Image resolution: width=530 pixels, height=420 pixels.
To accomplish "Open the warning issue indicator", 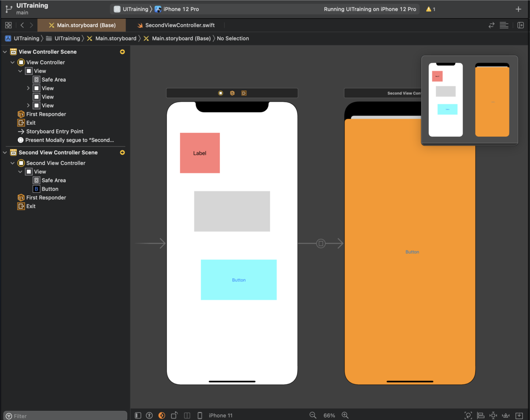I will point(431,9).
